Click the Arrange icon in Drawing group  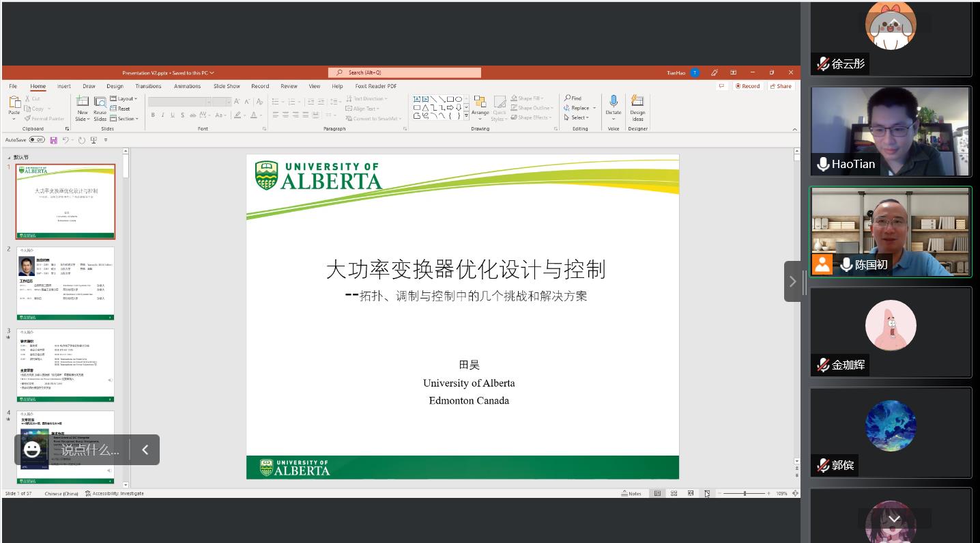480,102
